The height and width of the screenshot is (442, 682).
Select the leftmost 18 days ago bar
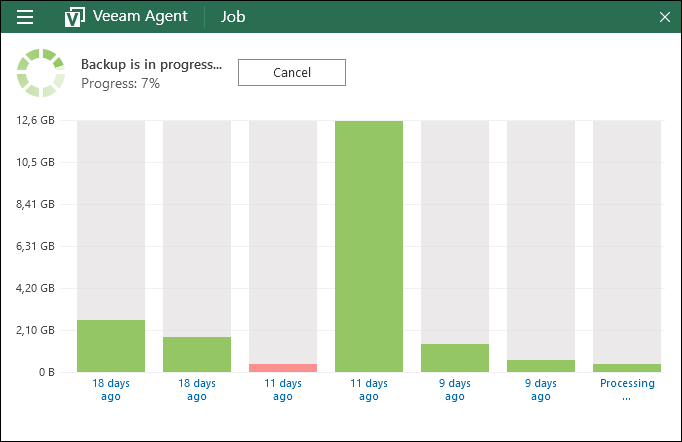click(111, 346)
